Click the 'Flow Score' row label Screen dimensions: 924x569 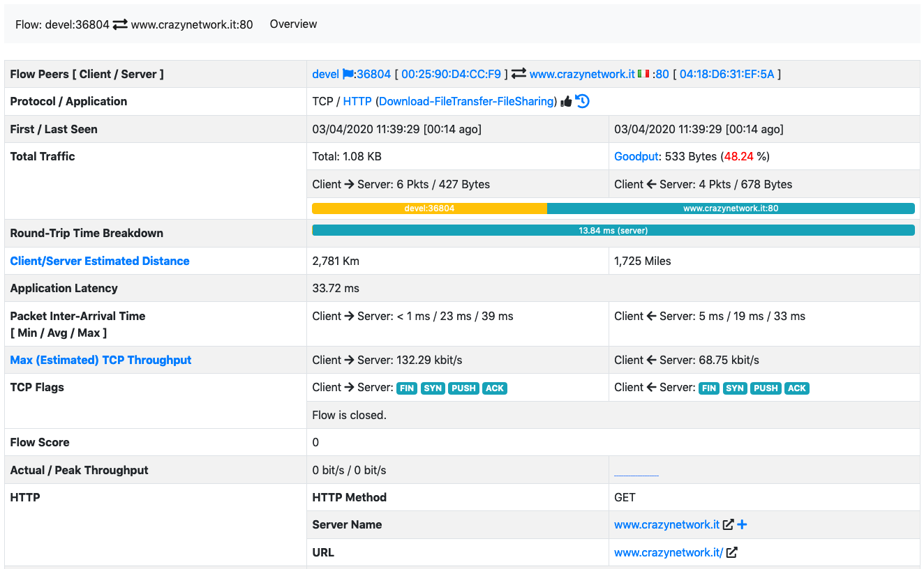point(40,442)
